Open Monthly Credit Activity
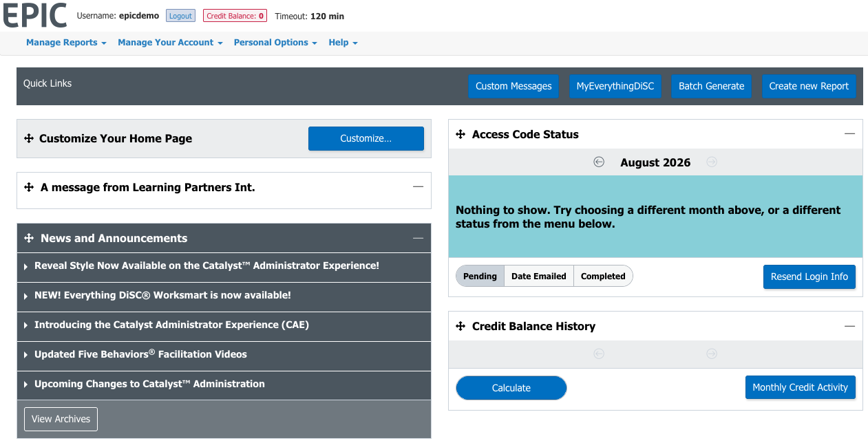Image resolution: width=868 pixels, height=445 pixels. pyautogui.click(x=801, y=387)
